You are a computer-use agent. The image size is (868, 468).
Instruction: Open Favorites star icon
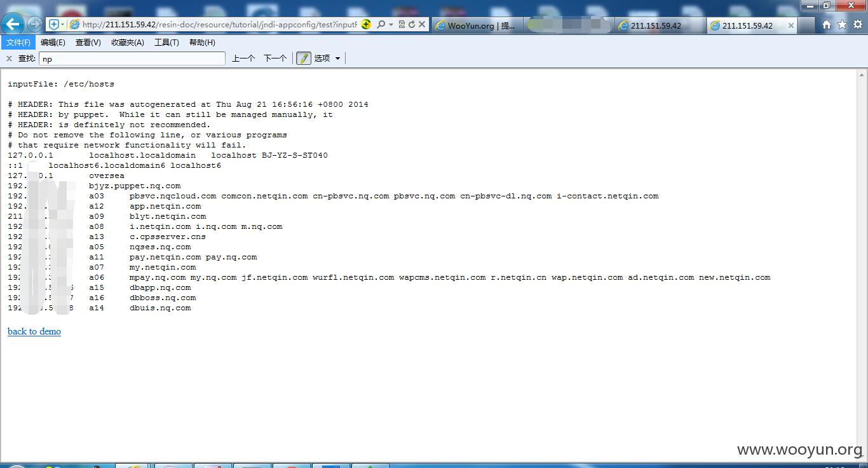842,24
